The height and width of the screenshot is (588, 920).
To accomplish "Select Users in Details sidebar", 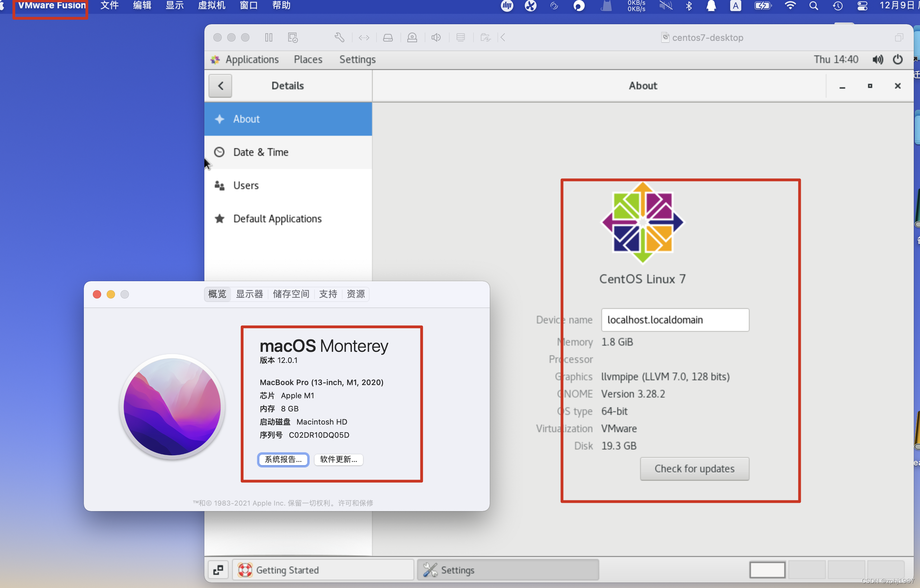I will tap(288, 185).
